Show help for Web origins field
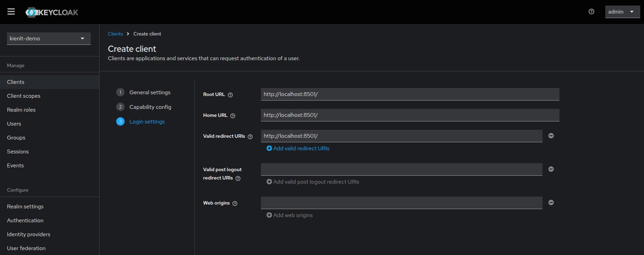Screen dimensions: 644x255 tap(235, 204)
